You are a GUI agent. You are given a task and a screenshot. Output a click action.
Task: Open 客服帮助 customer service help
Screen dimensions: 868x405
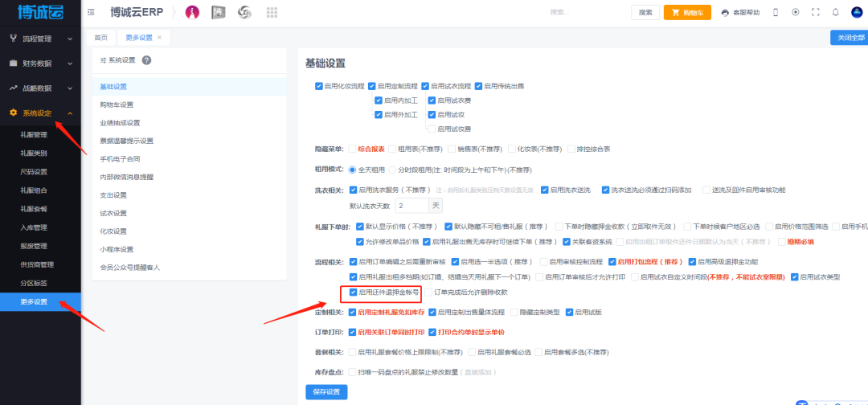[x=740, y=12]
